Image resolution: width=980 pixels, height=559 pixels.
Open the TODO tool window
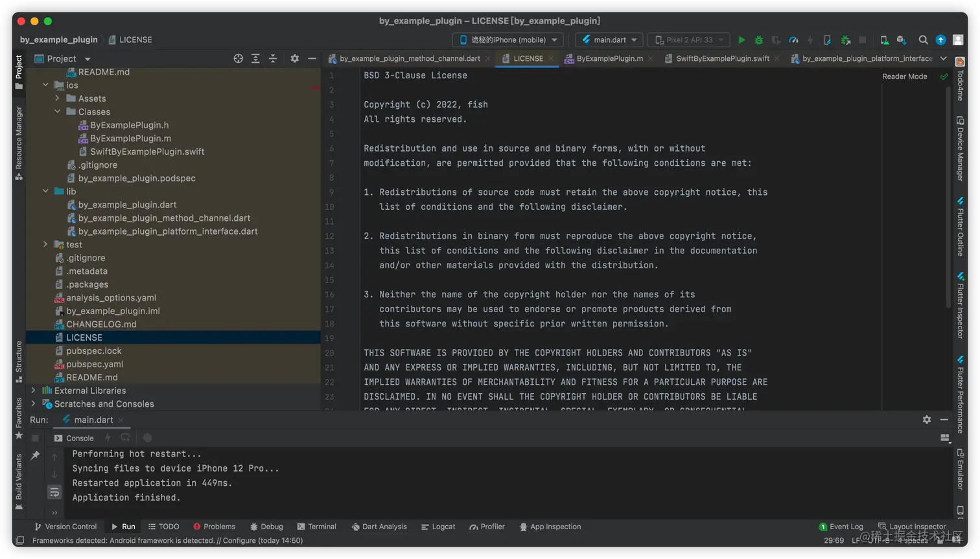(x=163, y=527)
